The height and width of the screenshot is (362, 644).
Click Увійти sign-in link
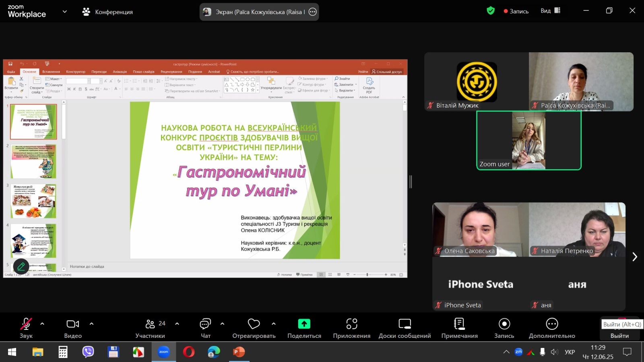(x=363, y=72)
